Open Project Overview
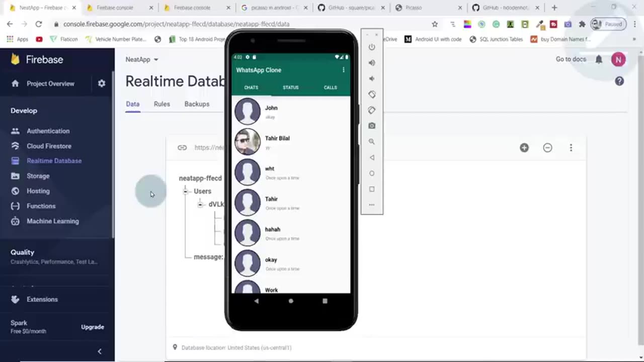The width and height of the screenshot is (644, 362). 50,83
